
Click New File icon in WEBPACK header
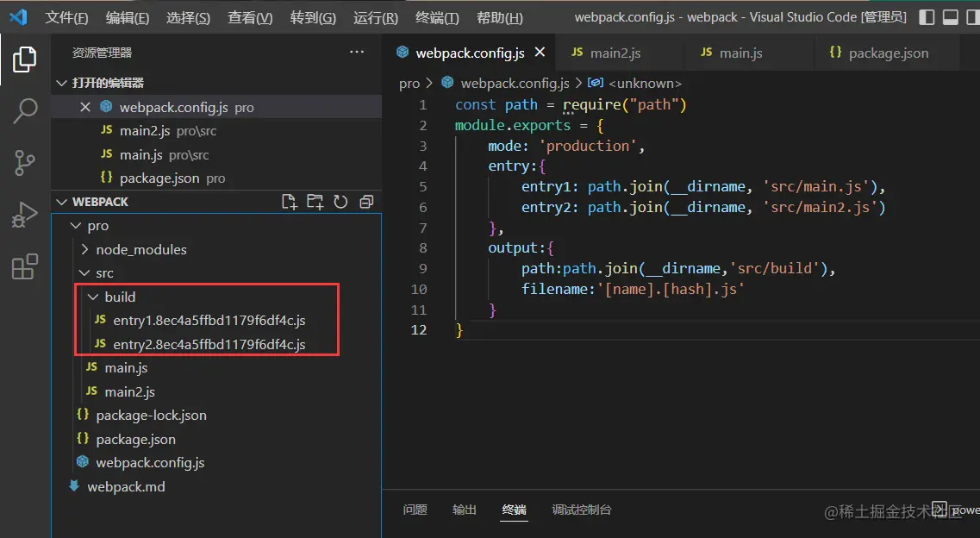click(289, 202)
